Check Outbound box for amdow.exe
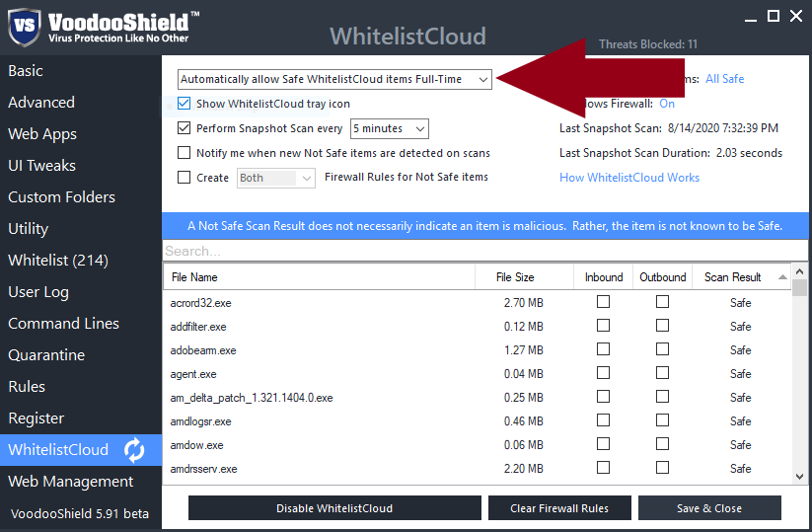The width and height of the screenshot is (812, 532). point(662,444)
